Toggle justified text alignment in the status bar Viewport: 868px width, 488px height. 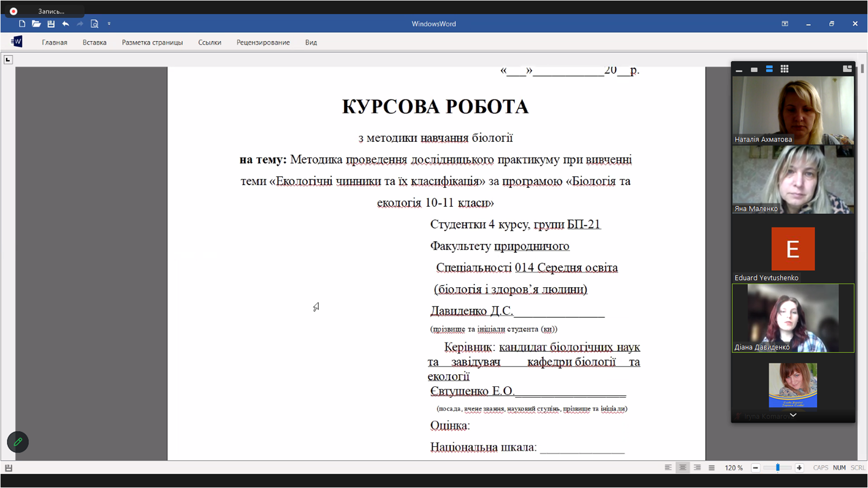pyautogui.click(x=711, y=468)
